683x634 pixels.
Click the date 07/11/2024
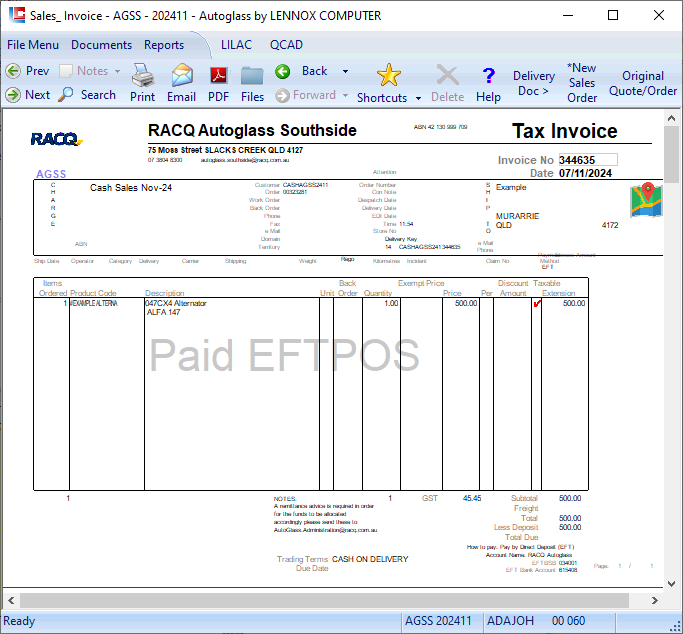pyautogui.click(x=585, y=173)
